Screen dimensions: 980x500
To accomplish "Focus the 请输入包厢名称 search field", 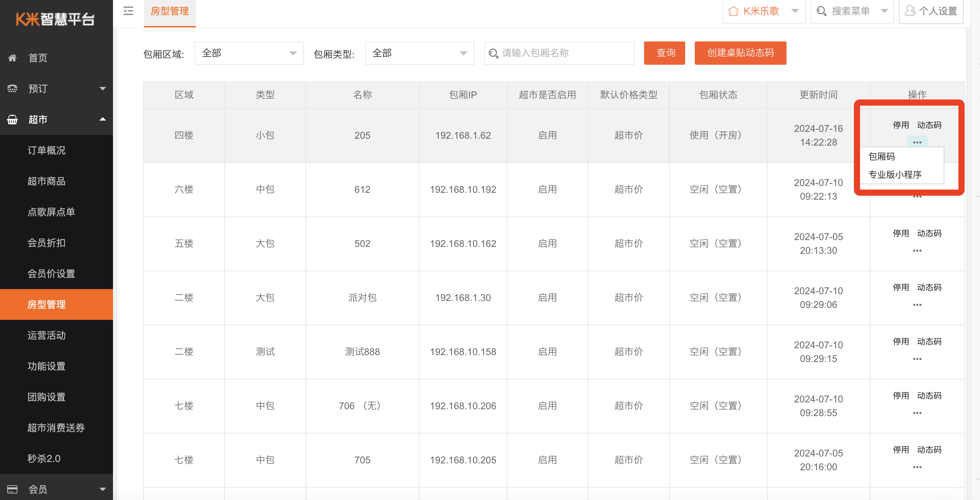I will [x=559, y=53].
